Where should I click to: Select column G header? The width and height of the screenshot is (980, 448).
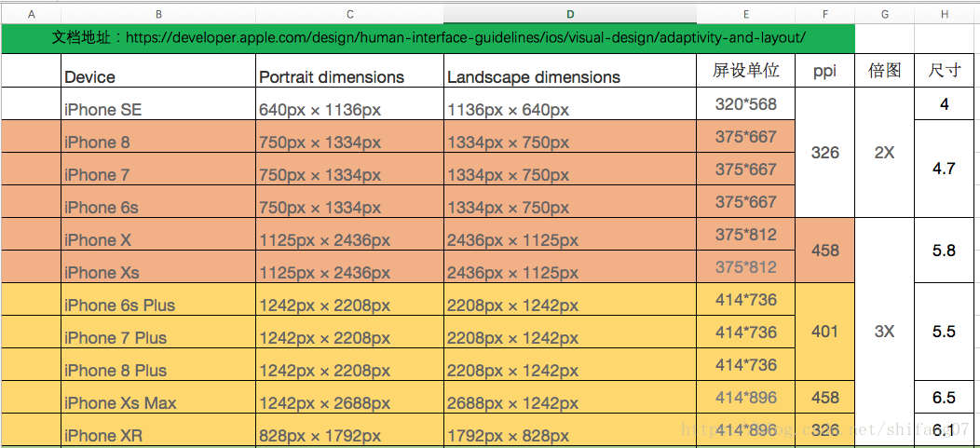click(x=884, y=14)
